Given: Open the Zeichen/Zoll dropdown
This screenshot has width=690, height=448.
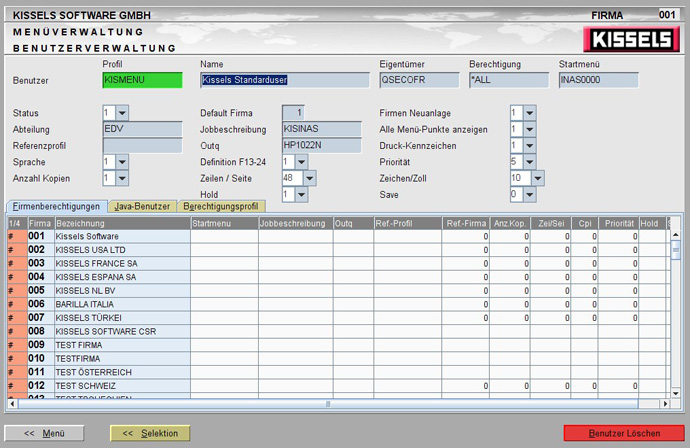Looking at the screenshot, I should (x=538, y=178).
